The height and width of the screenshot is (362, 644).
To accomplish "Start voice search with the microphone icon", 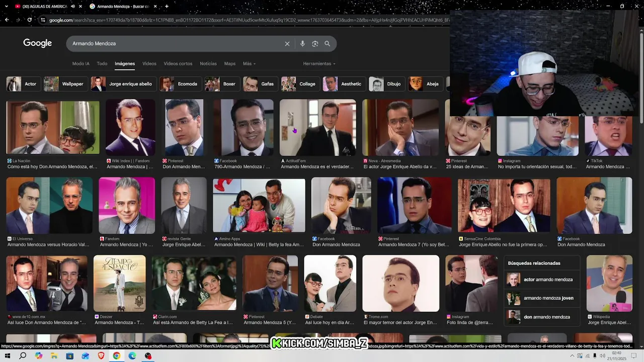I will (302, 44).
